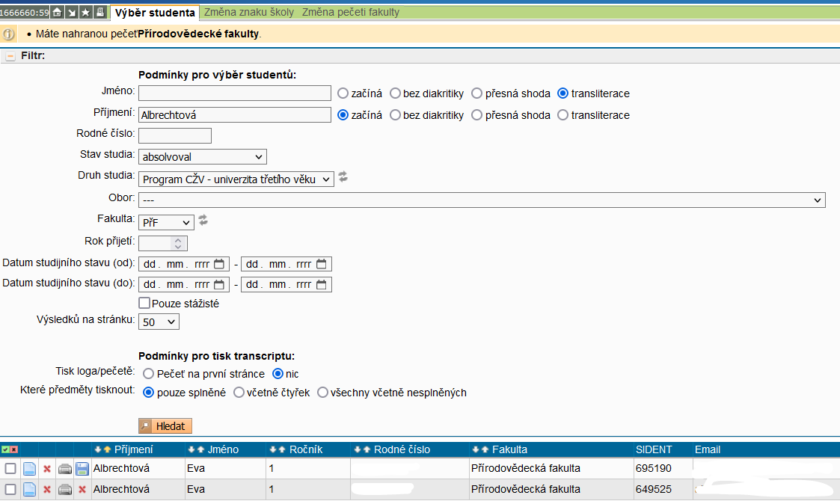Screen dimensions: 840x504
Task: Click SIDENT value 649525
Action: 654,489
